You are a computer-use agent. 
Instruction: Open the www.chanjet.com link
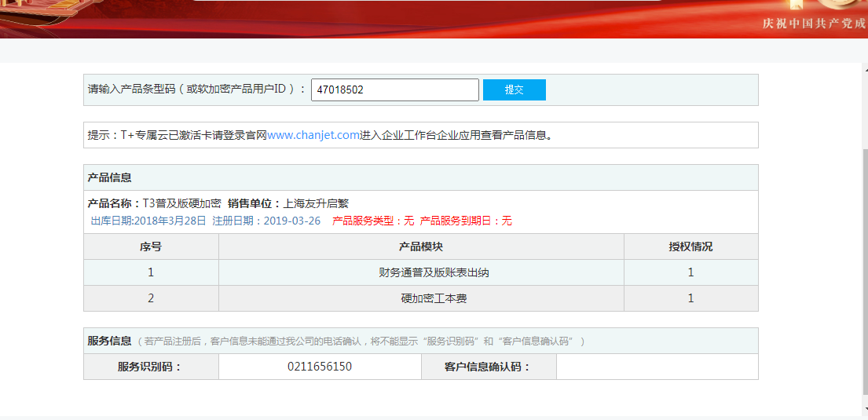[x=313, y=135]
